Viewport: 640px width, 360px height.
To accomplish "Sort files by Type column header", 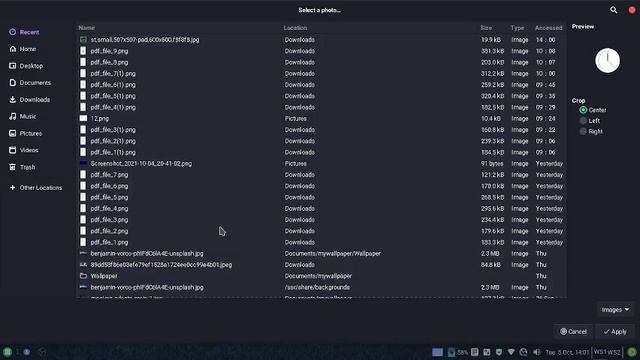I will 517,28.
